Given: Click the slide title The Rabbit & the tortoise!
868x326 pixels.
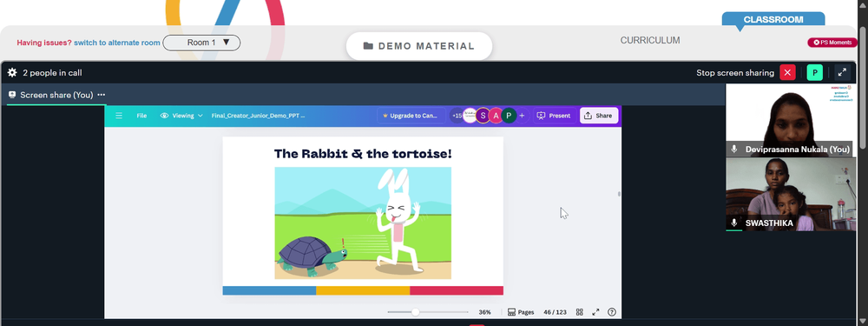Looking at the screenshot, I should click(x=363, y=154).
